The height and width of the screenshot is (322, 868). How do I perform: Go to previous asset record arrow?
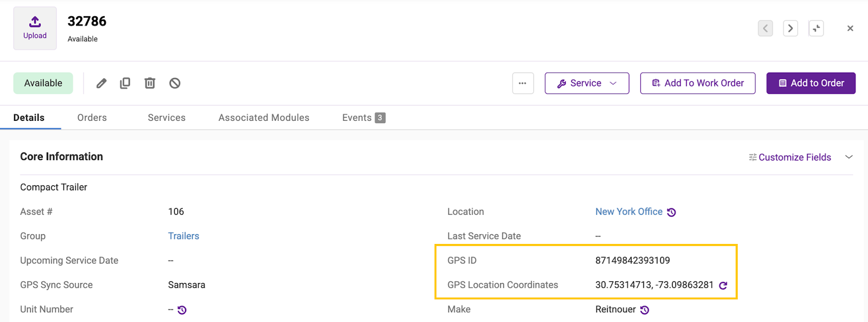tap(765, 28)
